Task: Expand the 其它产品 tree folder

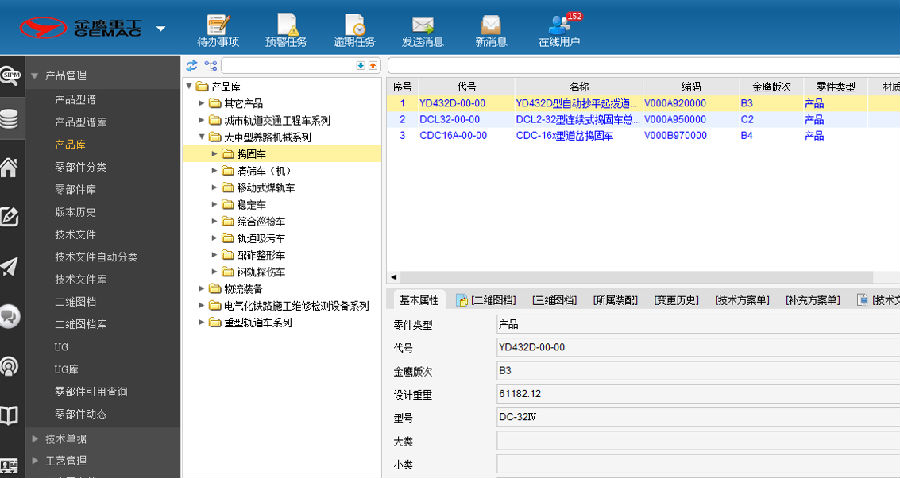Action: [x=201, y=103]
